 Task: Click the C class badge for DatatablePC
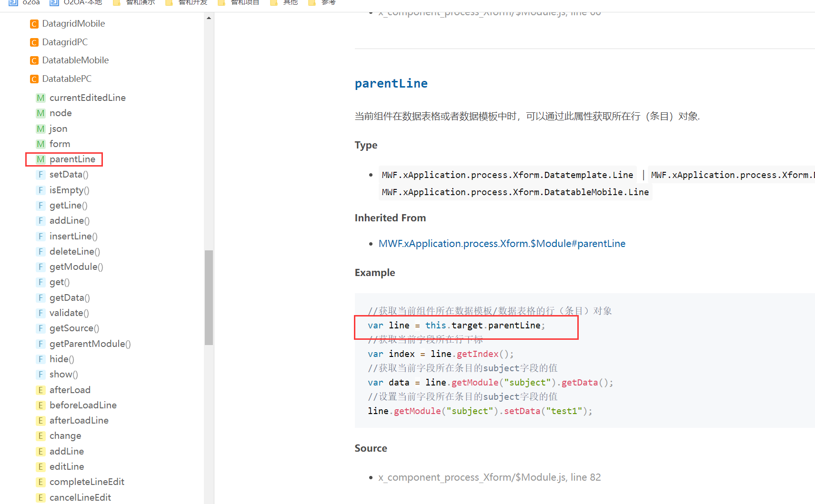(34, 79)
